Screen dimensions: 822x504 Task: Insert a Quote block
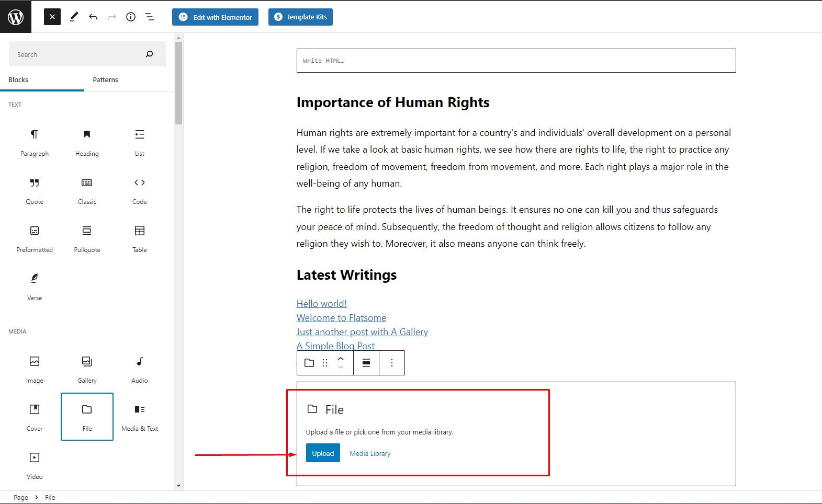tap(35, 190)
